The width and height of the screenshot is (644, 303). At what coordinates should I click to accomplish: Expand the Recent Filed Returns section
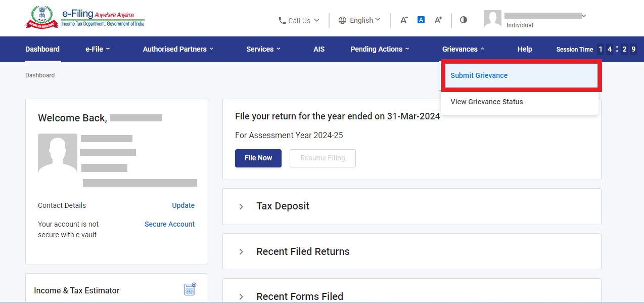(x=241, y=251)
